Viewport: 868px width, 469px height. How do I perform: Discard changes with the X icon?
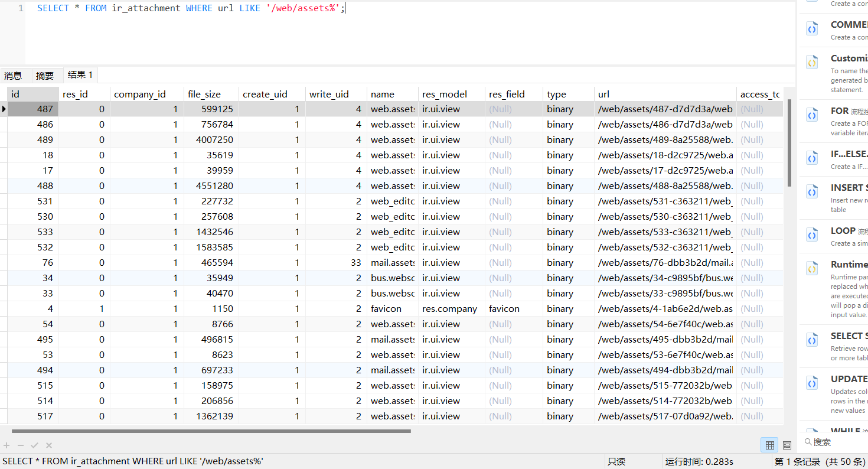(49, 445)
